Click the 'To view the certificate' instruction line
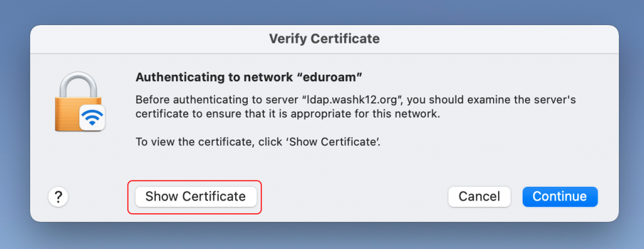 pyautogui.click(x=258, y=142)
